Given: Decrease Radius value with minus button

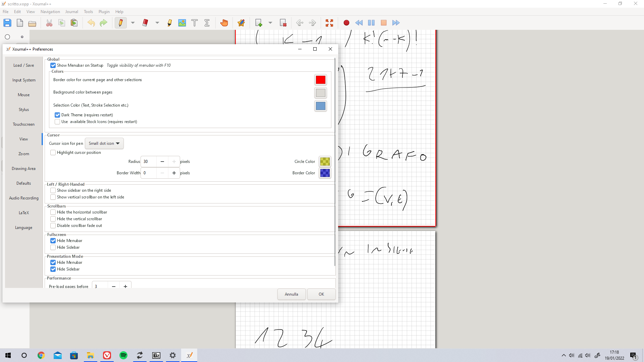Looking at the screenshot, I should [162, 162].
